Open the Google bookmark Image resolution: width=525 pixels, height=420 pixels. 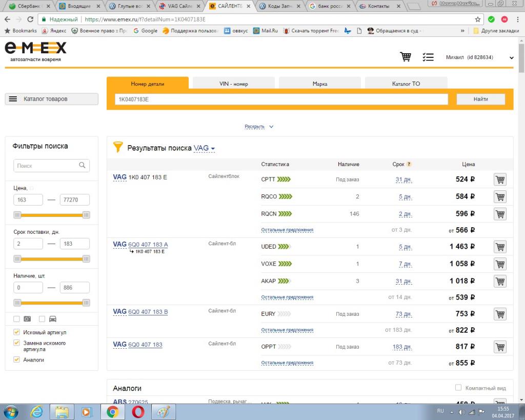point(145,31)
